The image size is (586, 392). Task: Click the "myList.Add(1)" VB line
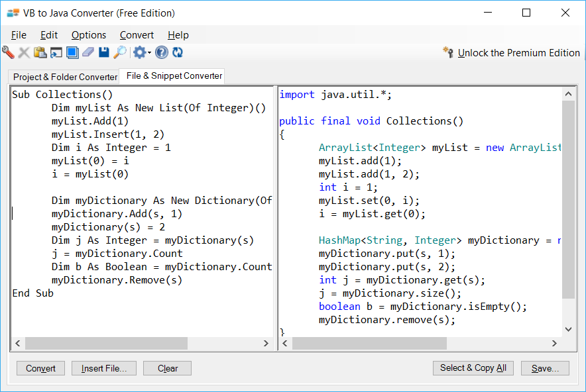coord(90,121)
